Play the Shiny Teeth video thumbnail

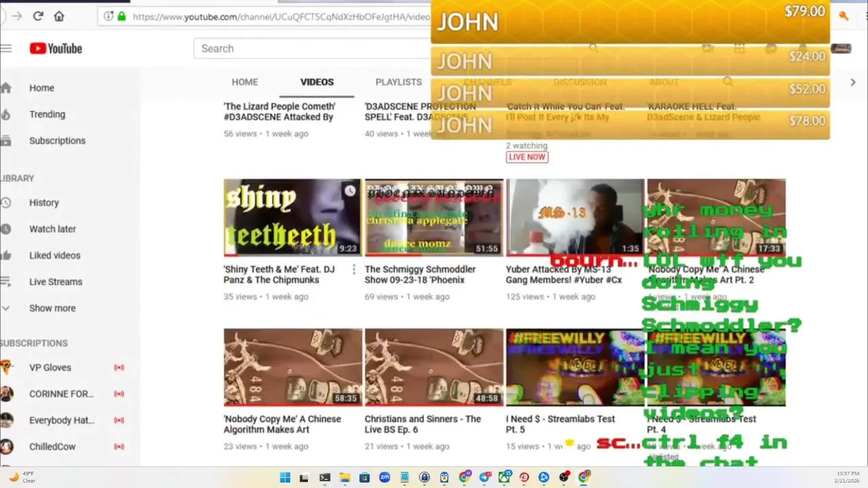[293, 218]
